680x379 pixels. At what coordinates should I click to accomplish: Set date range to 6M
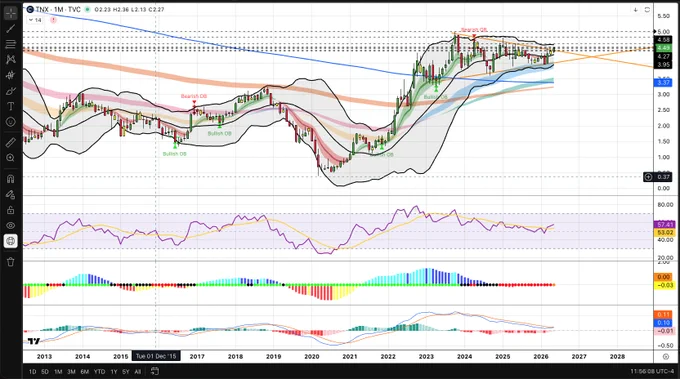pos(85,372)
